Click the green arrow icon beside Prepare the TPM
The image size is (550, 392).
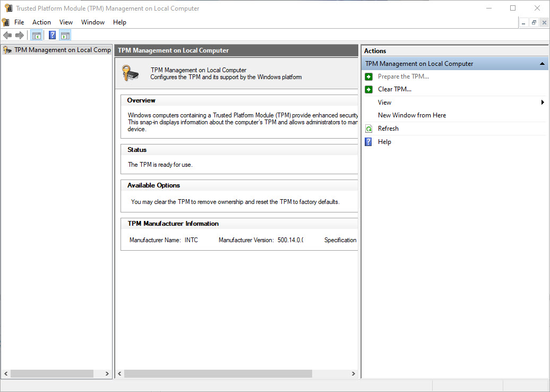(x=368, y=76)
